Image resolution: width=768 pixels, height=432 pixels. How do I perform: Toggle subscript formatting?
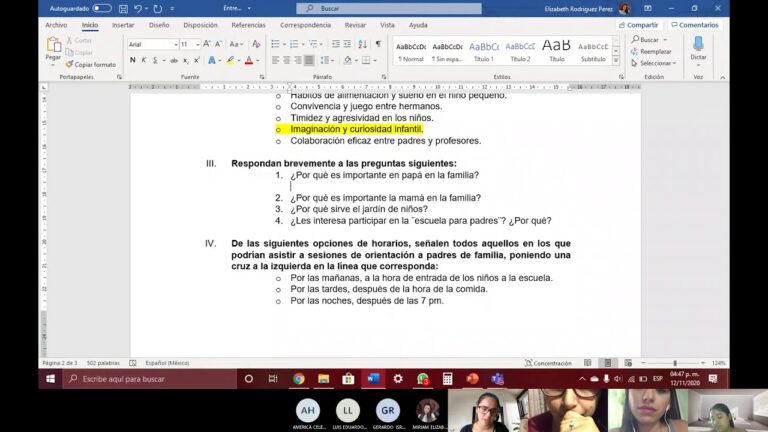click(186, 61)
